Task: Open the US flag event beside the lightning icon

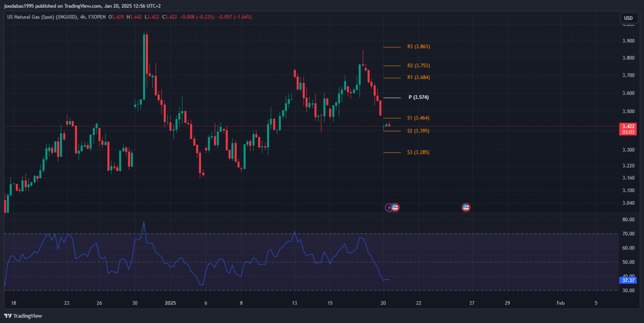Action: 395,207
